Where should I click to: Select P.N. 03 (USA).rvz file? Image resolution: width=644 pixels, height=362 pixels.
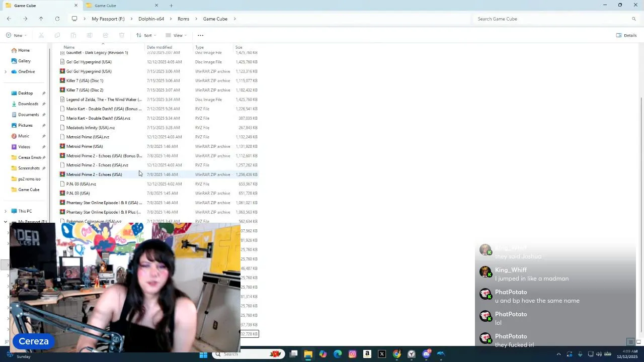point(158,184)
